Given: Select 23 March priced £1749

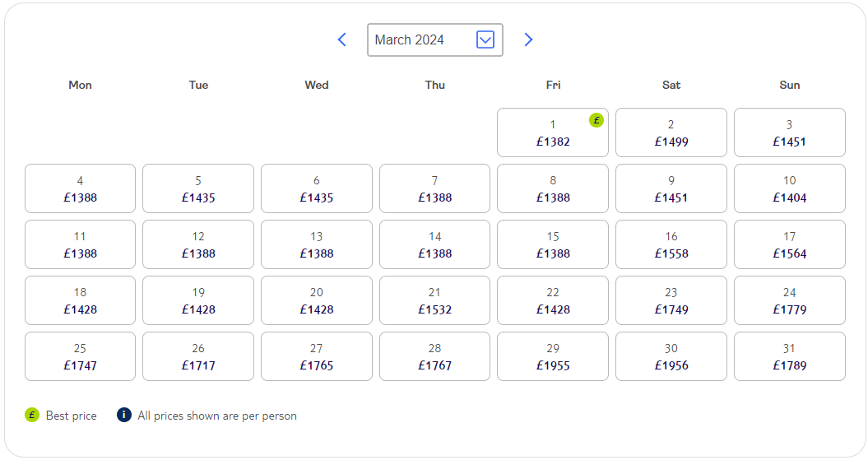Looking at the screenshot, I should click(671, 300).
